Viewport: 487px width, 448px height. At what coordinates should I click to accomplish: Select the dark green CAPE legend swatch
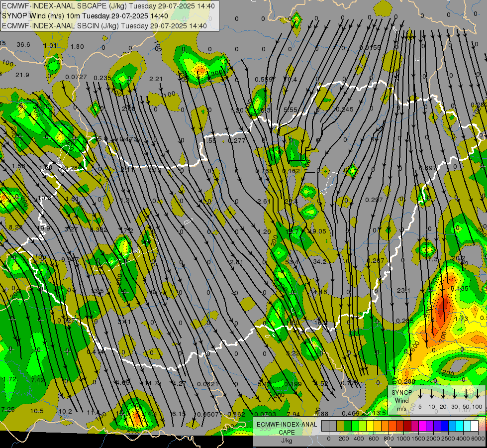[348, 426]
